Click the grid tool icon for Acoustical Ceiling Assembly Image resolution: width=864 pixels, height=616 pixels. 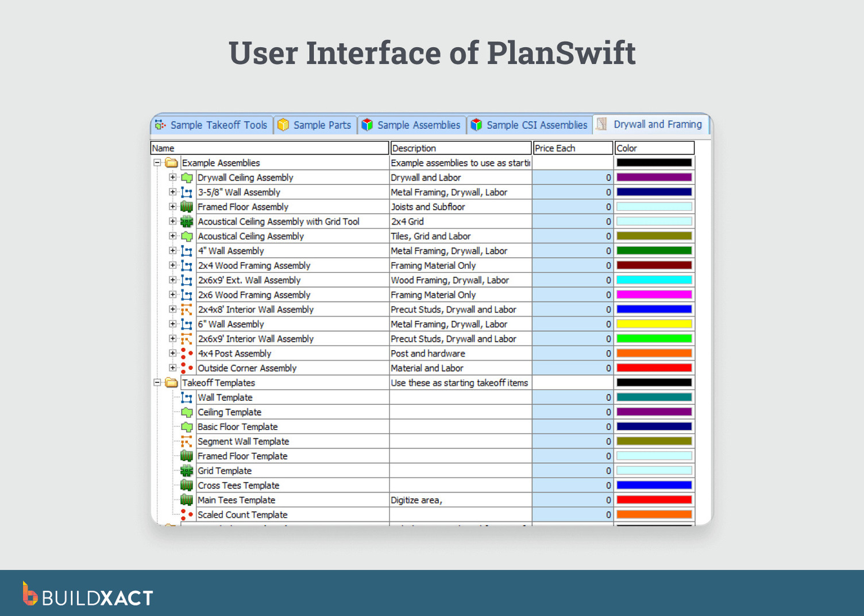[187, 221]
